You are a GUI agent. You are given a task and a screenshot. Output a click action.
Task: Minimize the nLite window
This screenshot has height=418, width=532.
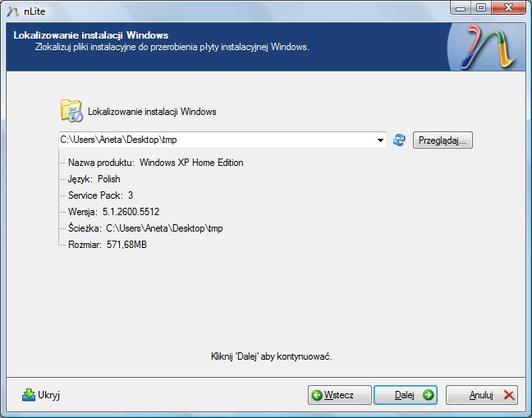461,8
